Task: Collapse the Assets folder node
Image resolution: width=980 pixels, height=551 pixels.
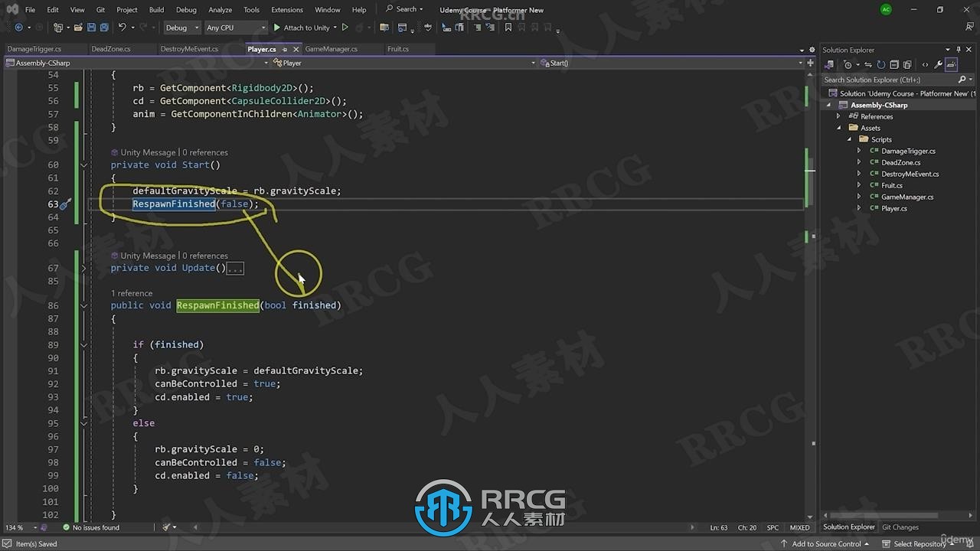Action: point(839,128)
